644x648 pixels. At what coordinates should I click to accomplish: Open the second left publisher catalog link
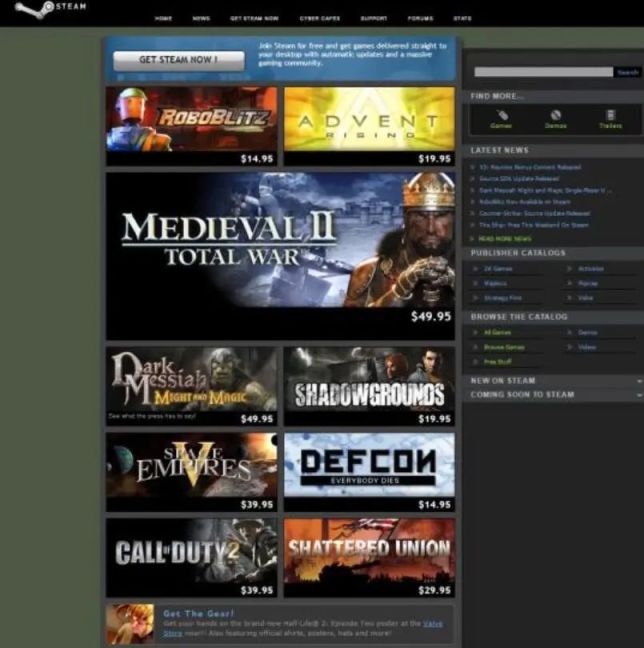click(x=495, y=284)
